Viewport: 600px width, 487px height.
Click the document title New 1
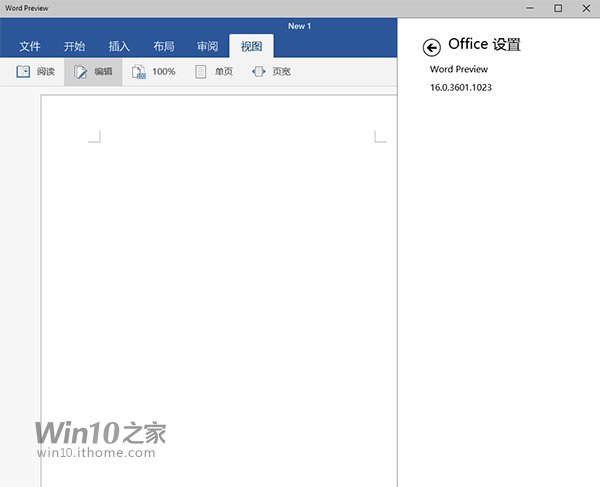point(300,26)
